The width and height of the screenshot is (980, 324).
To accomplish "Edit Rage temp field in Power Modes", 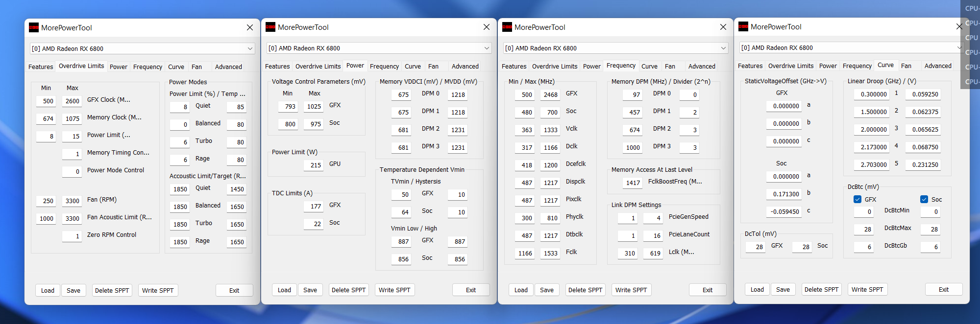I will pos(237,160).
